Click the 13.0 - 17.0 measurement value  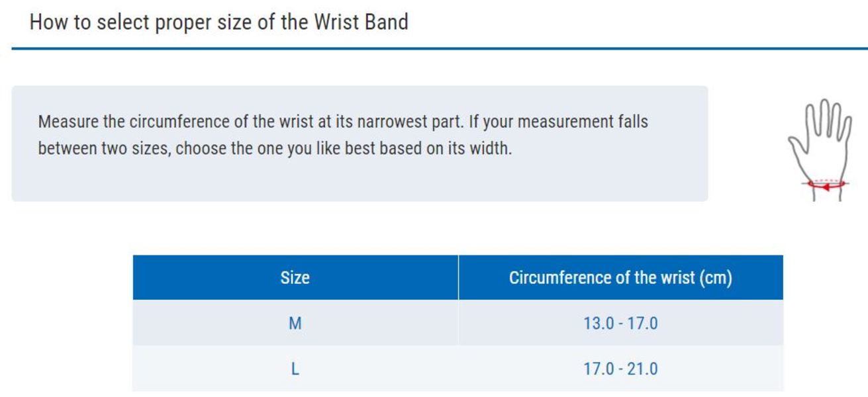(620, 324)
